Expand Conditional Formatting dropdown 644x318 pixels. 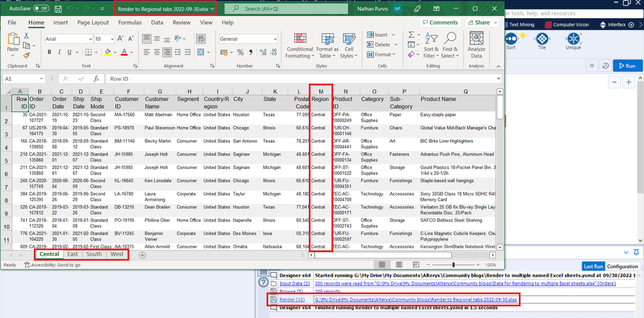tap(300, 45)
